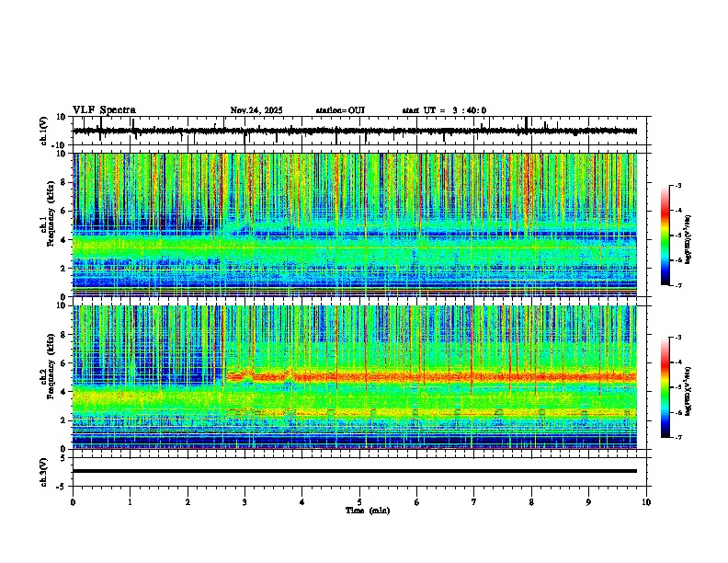This screenshot has height=563, width=728.
Task: Click the "7" tick on the time axis
Action: 474,502
